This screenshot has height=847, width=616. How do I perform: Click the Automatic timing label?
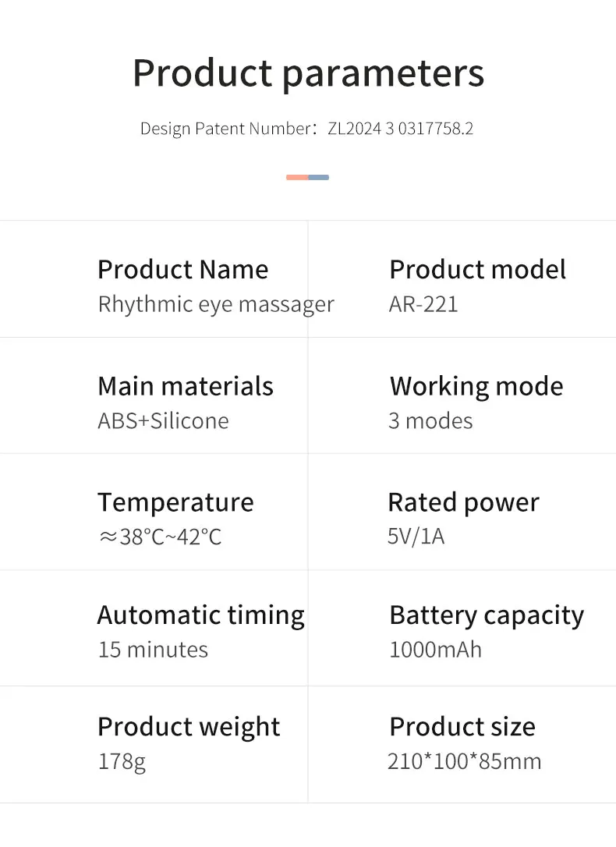click(201, 615)
